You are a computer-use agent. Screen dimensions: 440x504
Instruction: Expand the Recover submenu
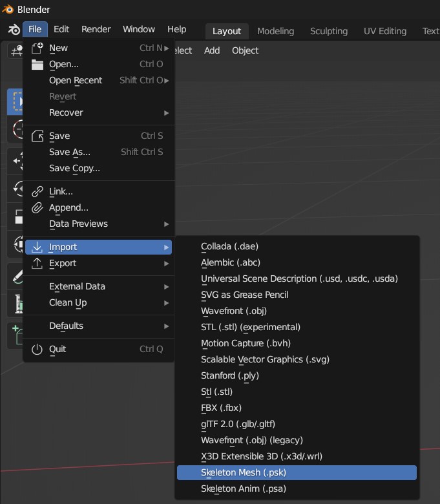[167, 113]
